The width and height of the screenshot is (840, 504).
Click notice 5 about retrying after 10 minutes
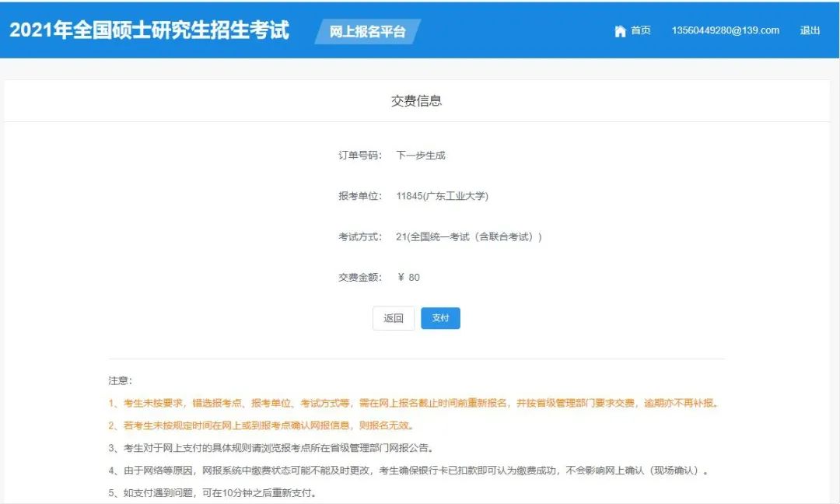click(x=212, y=494)
